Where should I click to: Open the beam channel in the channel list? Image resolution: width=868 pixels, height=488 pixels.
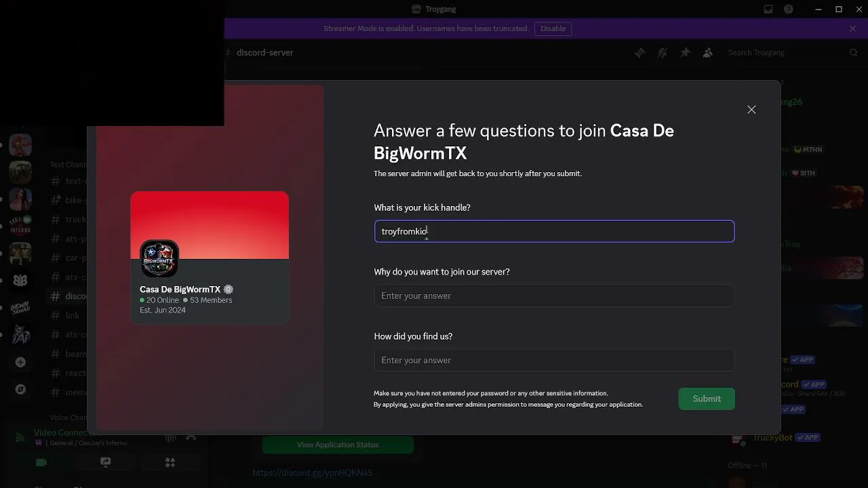pos(68,354)
